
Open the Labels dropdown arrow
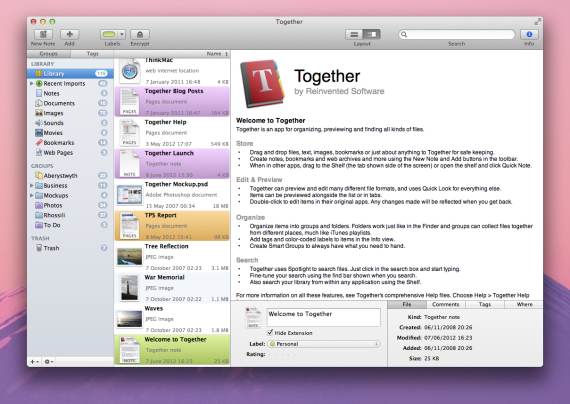(122, 35)
